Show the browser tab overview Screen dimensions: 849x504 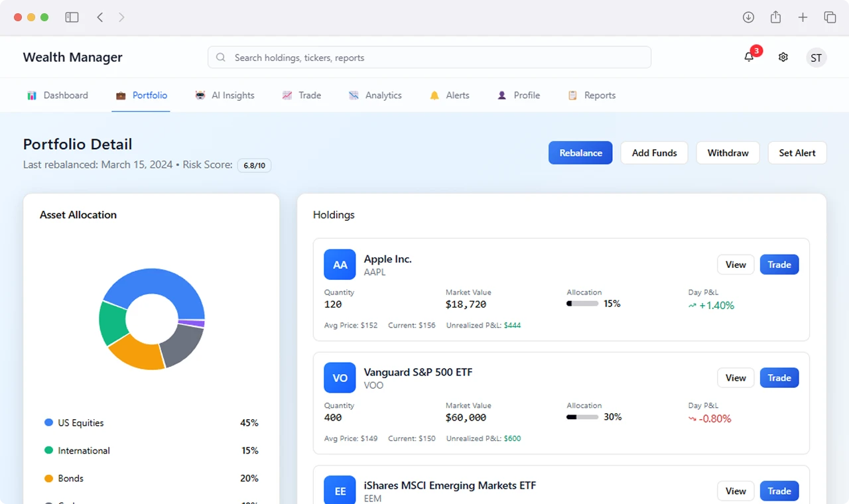[830, 17]
